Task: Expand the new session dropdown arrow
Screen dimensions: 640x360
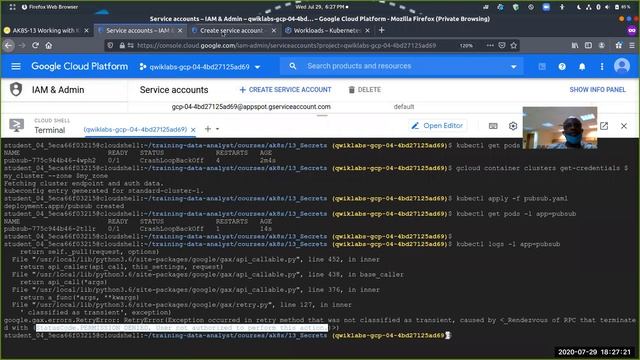Action: point(218,129)
